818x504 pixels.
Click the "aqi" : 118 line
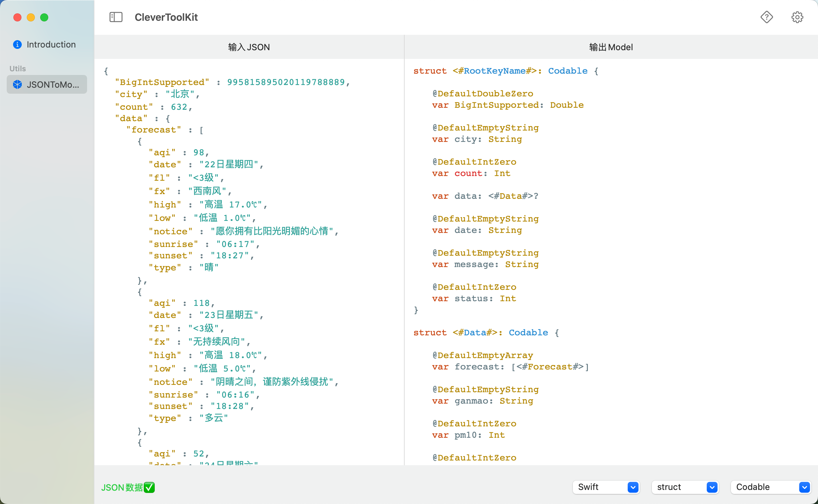[x=182, y=303]
